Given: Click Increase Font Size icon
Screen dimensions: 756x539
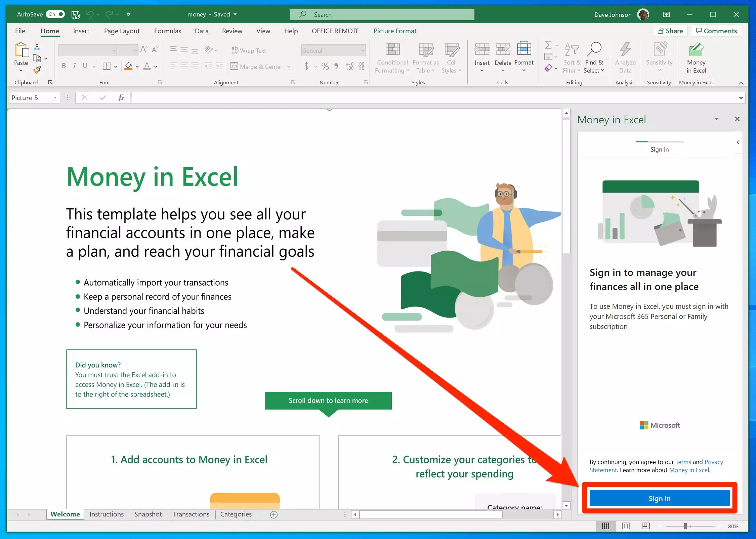Looking at the screenshot, I should coord(144,50).
